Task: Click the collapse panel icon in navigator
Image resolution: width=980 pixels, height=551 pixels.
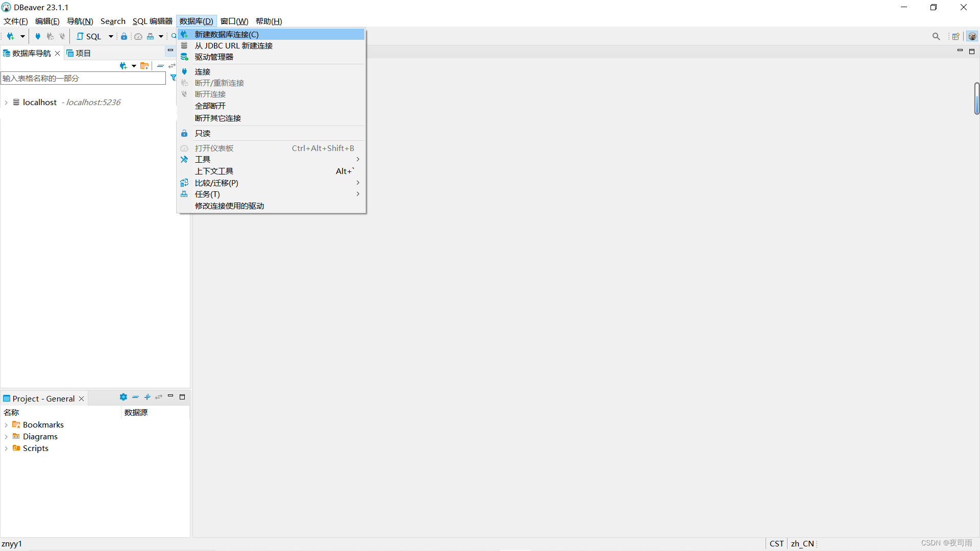Action: (161, 65)
